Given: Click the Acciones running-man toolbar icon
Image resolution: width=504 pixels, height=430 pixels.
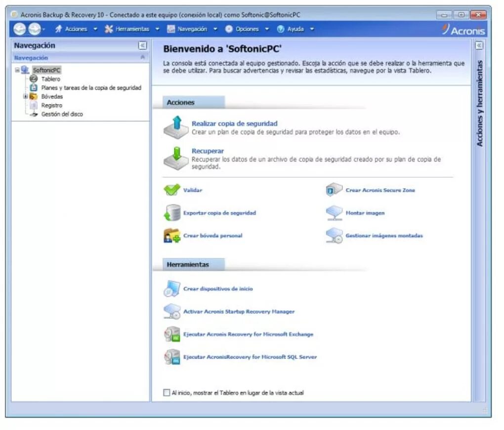Looking at the screenshot, I should click(x=58, y=29).
